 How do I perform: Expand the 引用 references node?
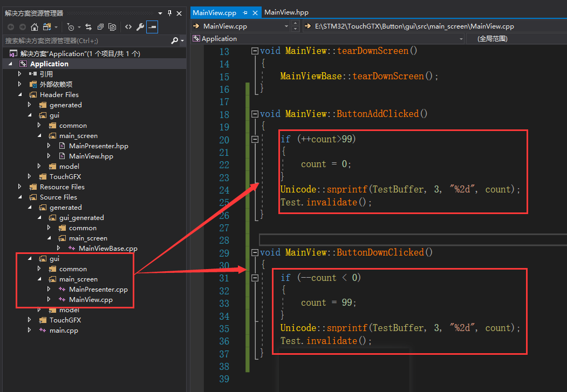pyautogui.click(x=20, y=74)
